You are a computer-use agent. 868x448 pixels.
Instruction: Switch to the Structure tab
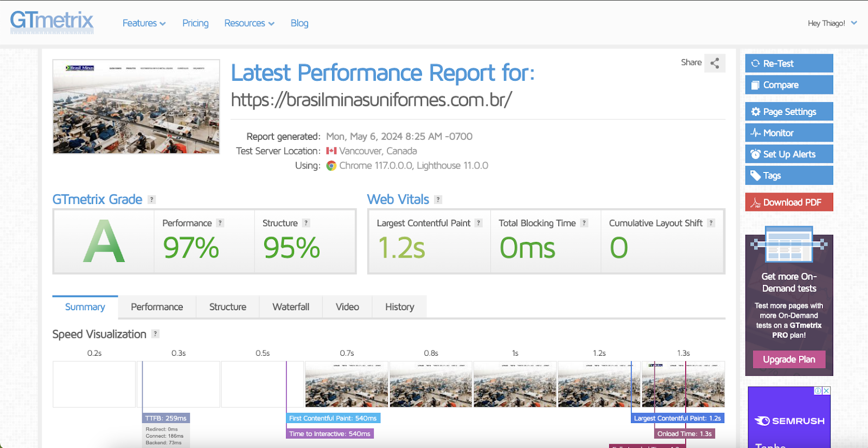tap(228, 307)
